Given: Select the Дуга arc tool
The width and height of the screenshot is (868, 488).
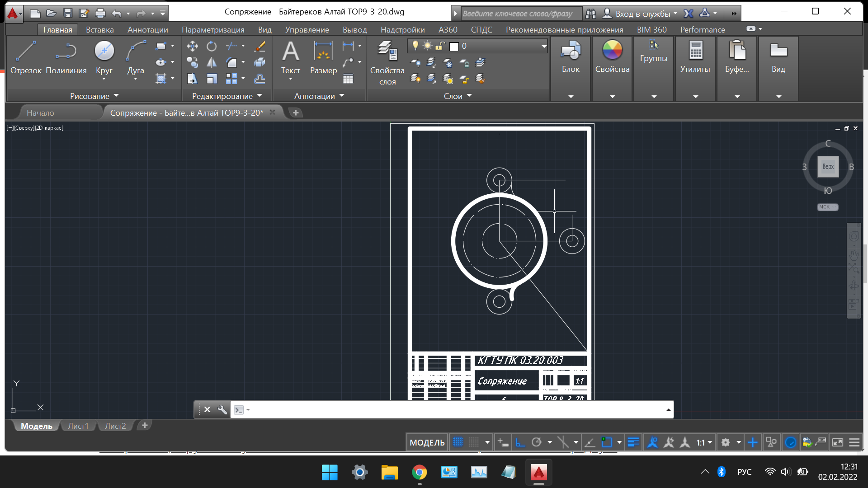Looking at the screenshot, I should coord(136,57).
